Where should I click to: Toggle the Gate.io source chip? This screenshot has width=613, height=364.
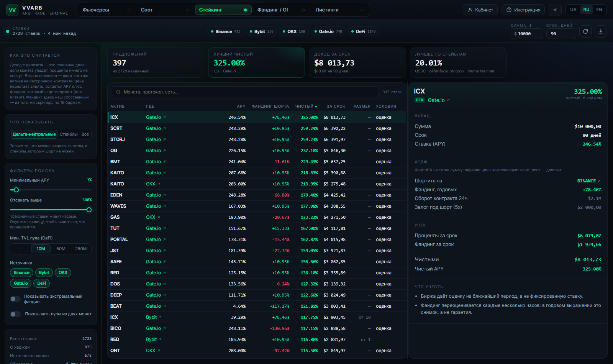coord(21,284)
